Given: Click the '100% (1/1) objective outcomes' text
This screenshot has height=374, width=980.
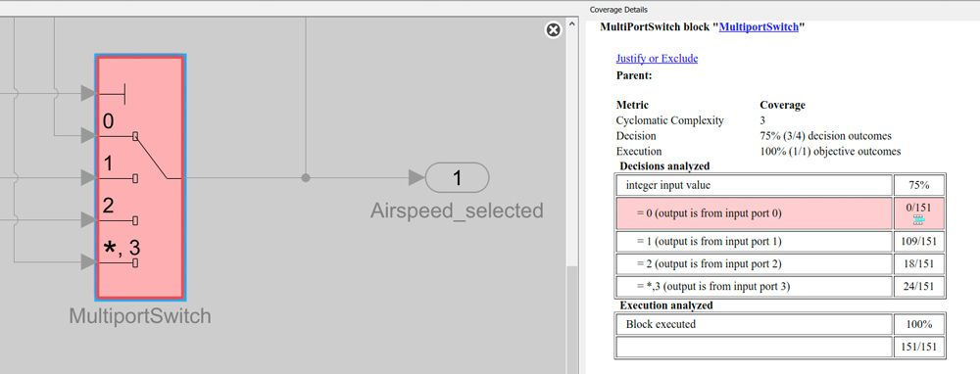Looking at the screenshot, I should tap(830, 151).
